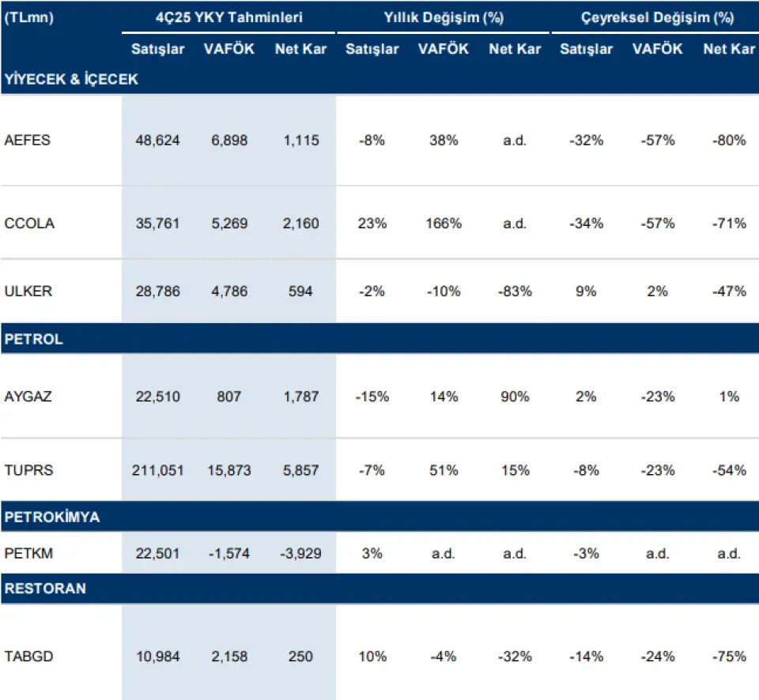This screenshot has width=759, height=700.
Task: Click the ULKER row label
Action: point(28,292)
